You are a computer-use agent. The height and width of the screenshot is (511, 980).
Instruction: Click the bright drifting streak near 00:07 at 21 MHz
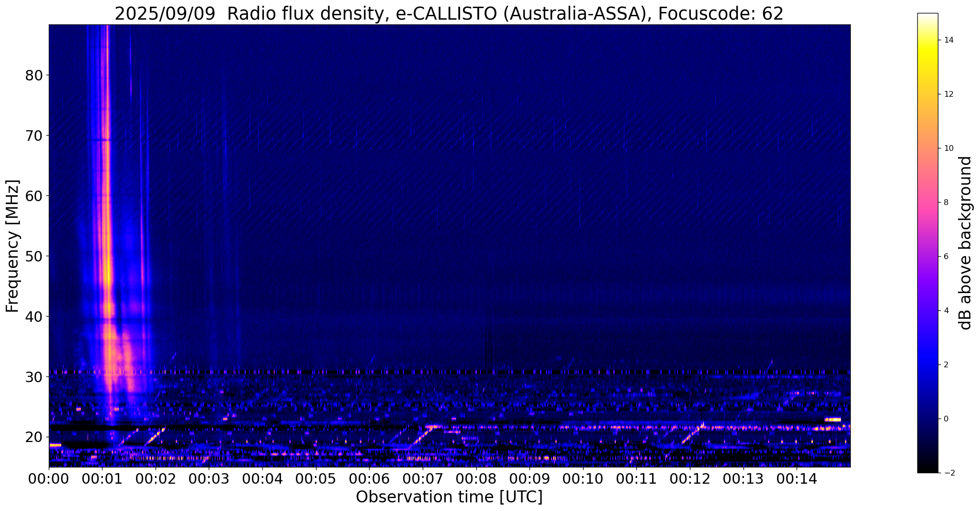(x=422, y=436)
